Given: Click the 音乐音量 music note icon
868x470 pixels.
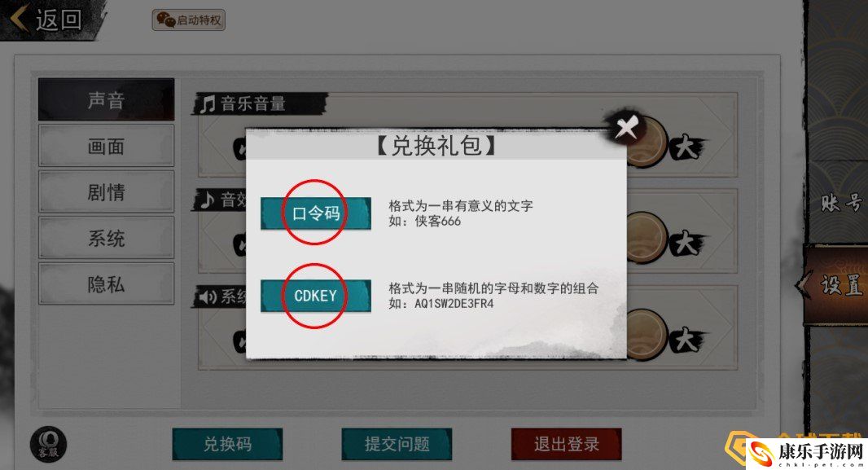Looking at the screenshot, I should (208, 103).
